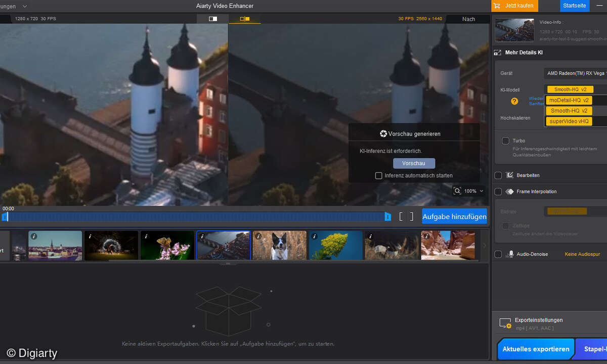Image resolution: width=607 pixels, height=364 pixels.
Task: Click the right trim bracket icon
Action: [411, 217]
